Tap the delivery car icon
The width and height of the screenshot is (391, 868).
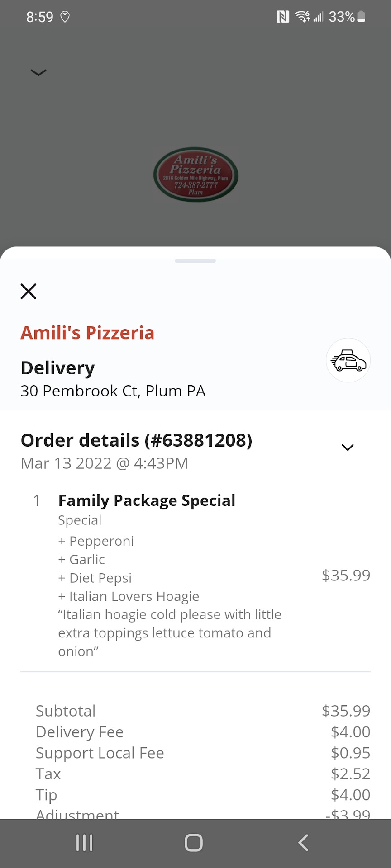(x=348, y=361)
